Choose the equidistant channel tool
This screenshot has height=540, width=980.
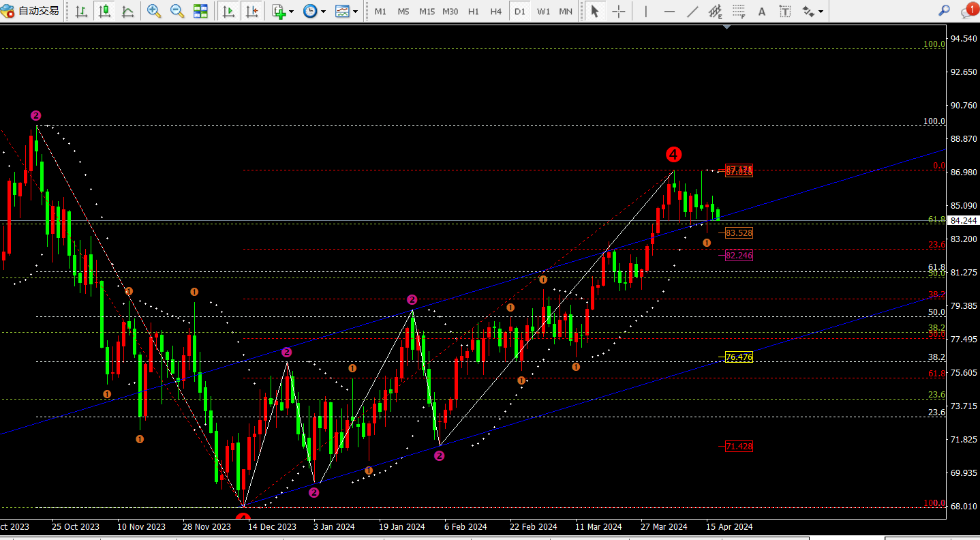715,11
